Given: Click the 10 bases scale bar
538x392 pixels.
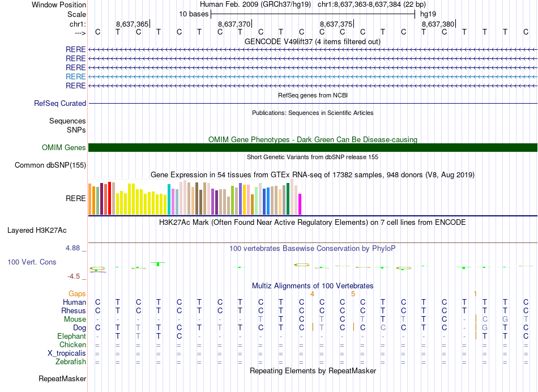Looking at the screenshot, I should (x=313, y=14).
